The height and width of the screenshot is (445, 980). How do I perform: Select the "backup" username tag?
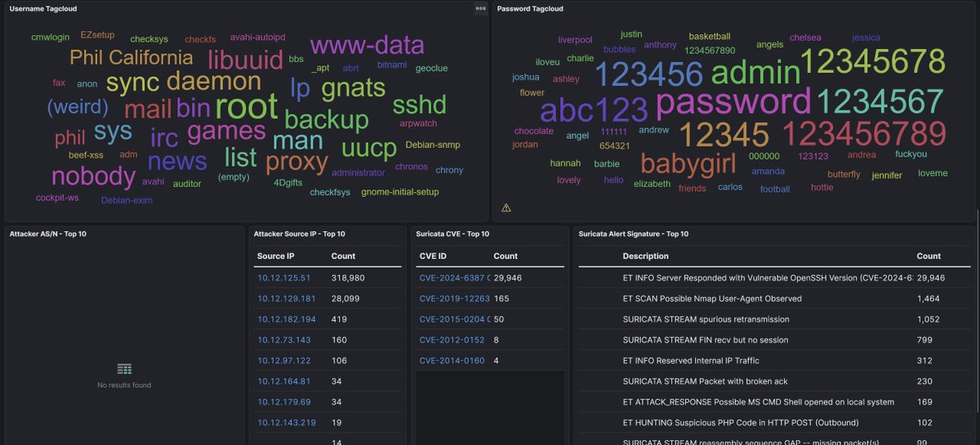pos(327,120)
